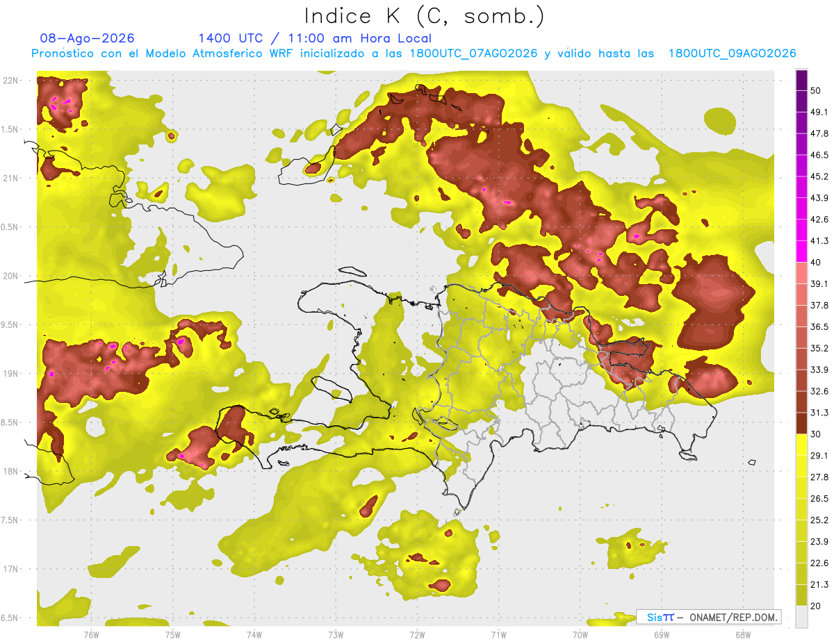Click the '18N' latitude label
Viewport: 834px width, 644px height.
pos(12,472)
